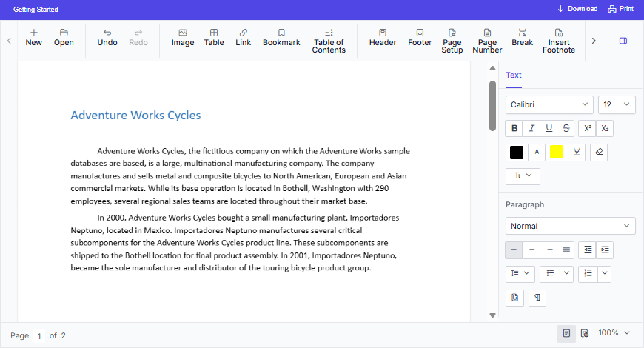Open the 100% zoom dropdown

point(614,333)
